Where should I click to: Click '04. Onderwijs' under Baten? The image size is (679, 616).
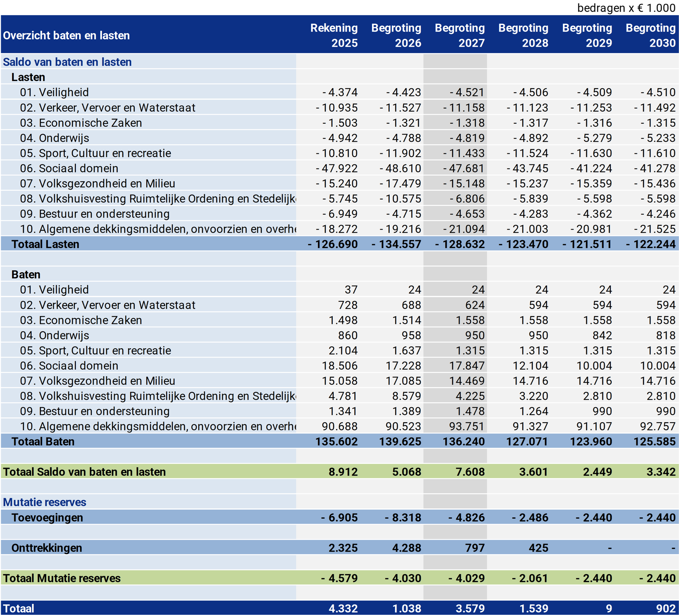point(55,335)
